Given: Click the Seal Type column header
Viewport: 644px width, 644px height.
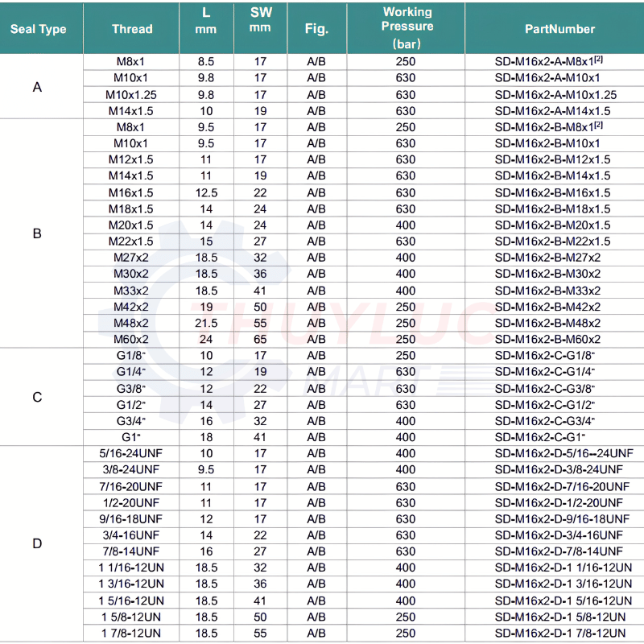Looking at the screenshot, I should pyautogui.click(x=38, y=29).
